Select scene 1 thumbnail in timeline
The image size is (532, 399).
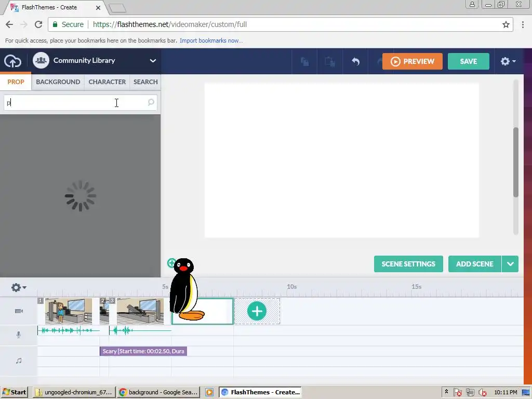click(x=68, y=311)
